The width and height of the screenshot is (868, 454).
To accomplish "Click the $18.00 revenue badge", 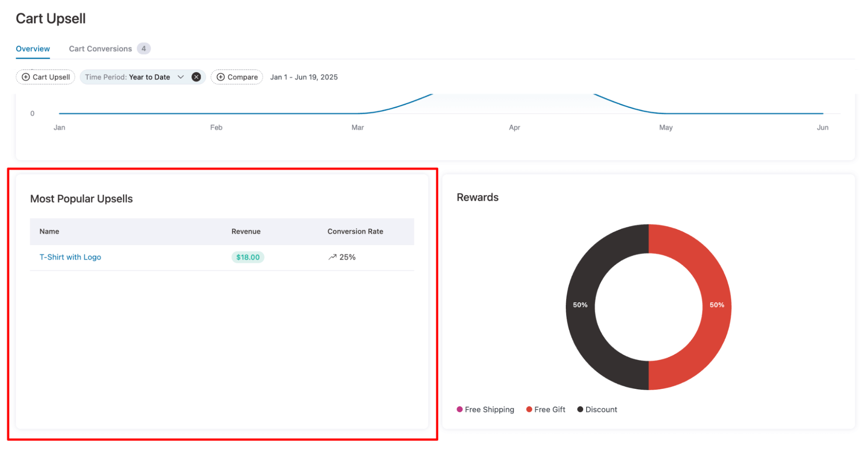I will pyautogui.click(x=248, y=257).
